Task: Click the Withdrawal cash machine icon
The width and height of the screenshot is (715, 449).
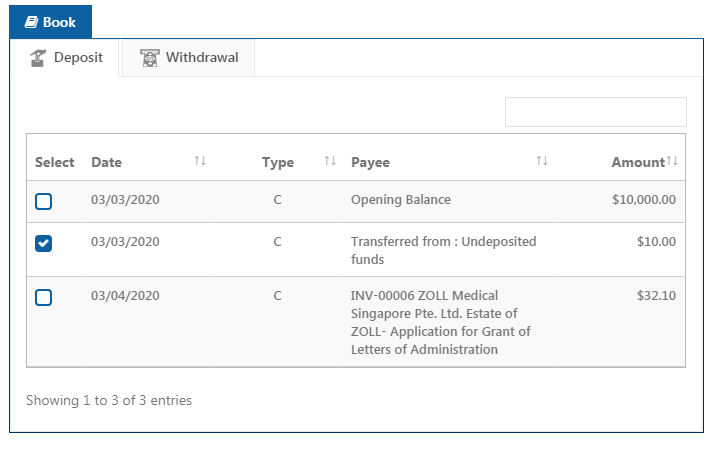Action: pos(150,58)
